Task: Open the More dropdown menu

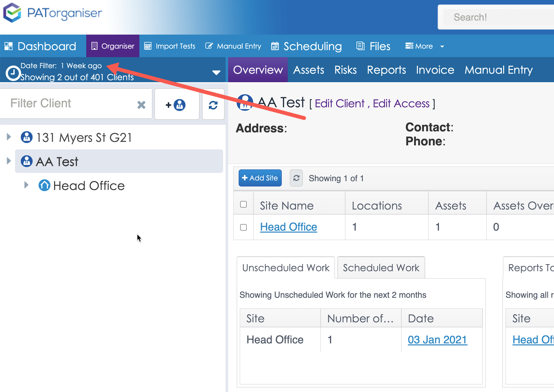Action: click(x=425, y=46)
